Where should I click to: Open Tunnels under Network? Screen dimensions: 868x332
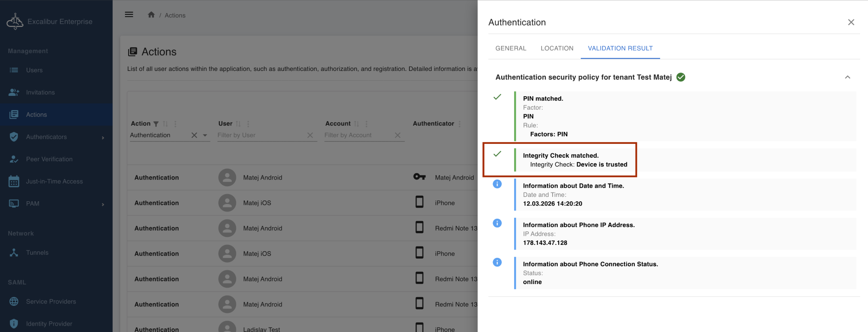[x=37, y=252]
